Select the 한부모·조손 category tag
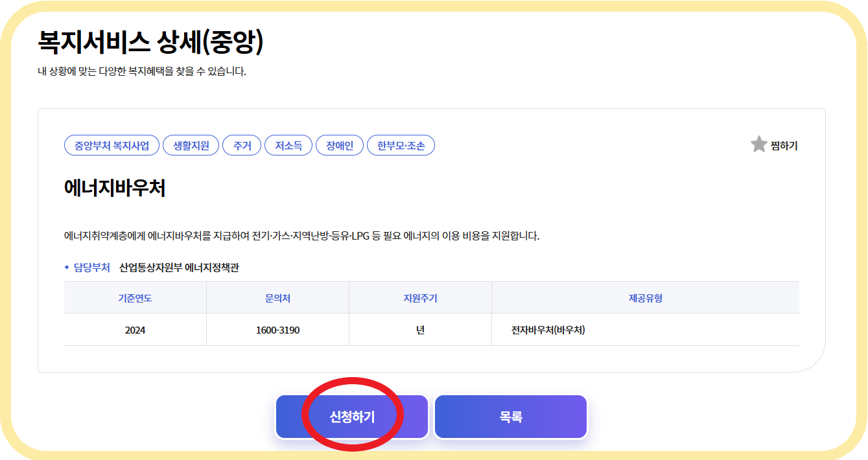 click(400, 145)
